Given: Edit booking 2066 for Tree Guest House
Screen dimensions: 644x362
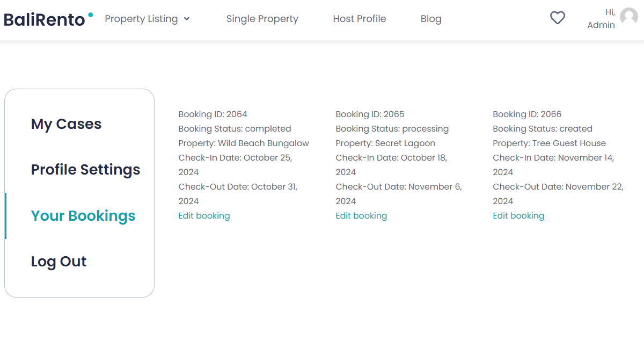Looking at the screenshot, I should [518, 215].
